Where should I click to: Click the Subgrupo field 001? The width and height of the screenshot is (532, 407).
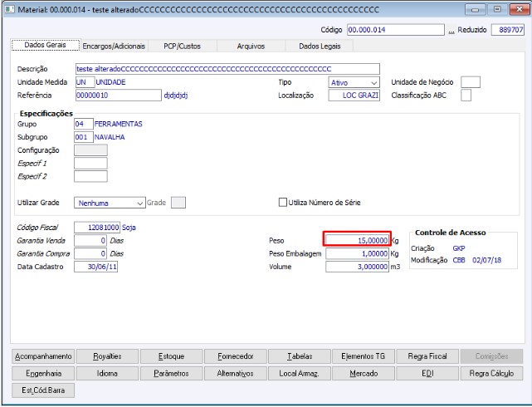[84, 137]
